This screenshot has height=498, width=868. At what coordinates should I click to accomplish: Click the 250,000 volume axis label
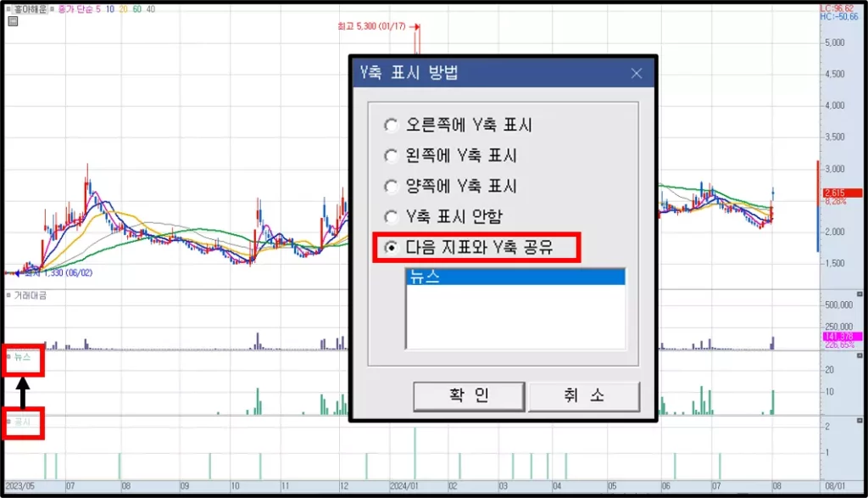coord(838,327)
